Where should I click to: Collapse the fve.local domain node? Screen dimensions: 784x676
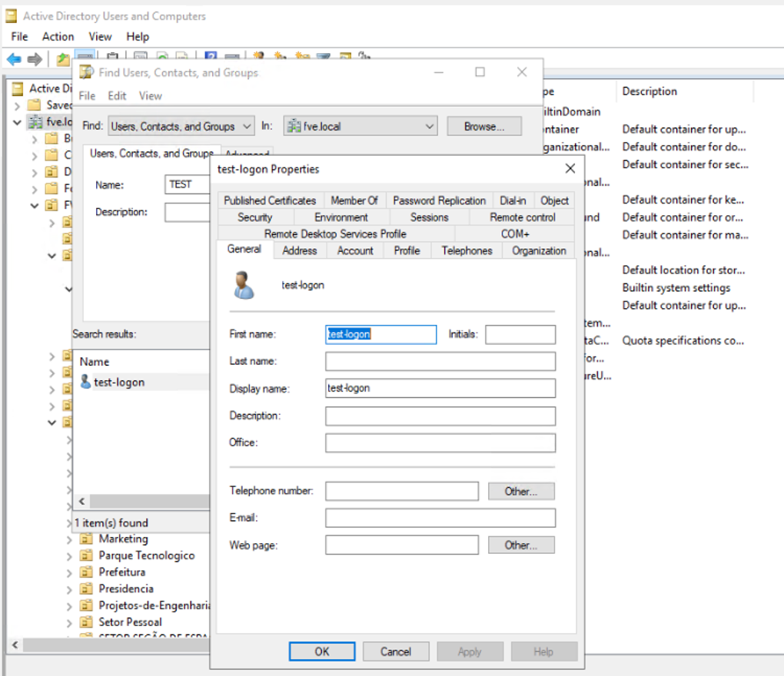click(17, 122)
